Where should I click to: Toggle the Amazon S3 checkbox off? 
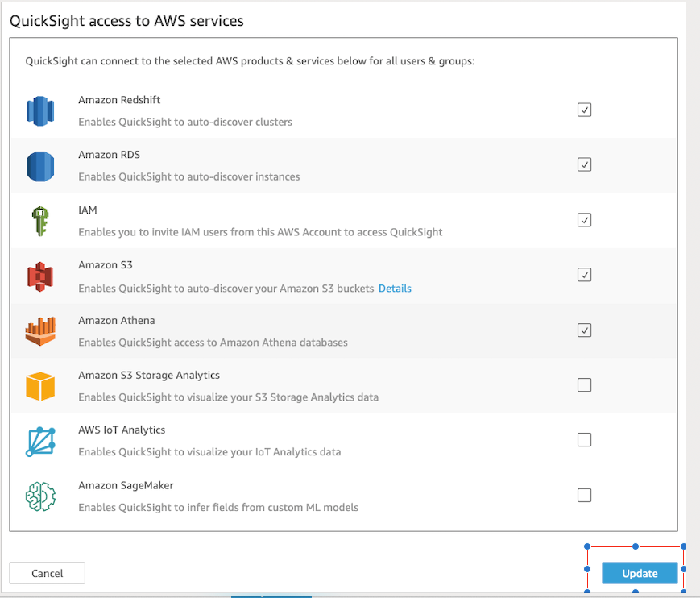click(585, 275)
